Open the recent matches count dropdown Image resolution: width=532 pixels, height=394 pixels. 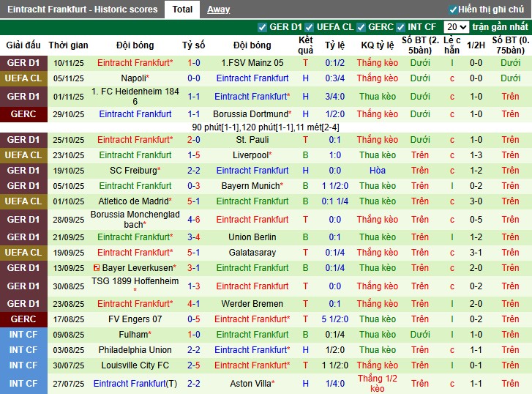[456, 27]
